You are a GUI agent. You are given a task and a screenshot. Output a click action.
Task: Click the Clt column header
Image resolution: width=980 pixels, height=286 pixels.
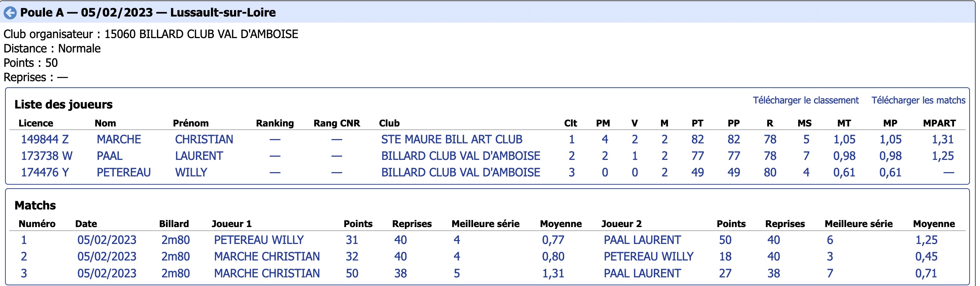[570, 123]
